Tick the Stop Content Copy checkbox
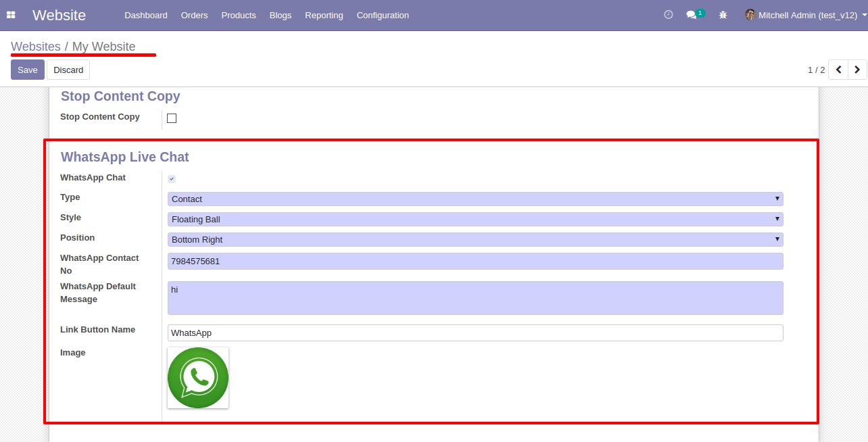This screenshot has height=442, width=868. click(x=172, y=118)
